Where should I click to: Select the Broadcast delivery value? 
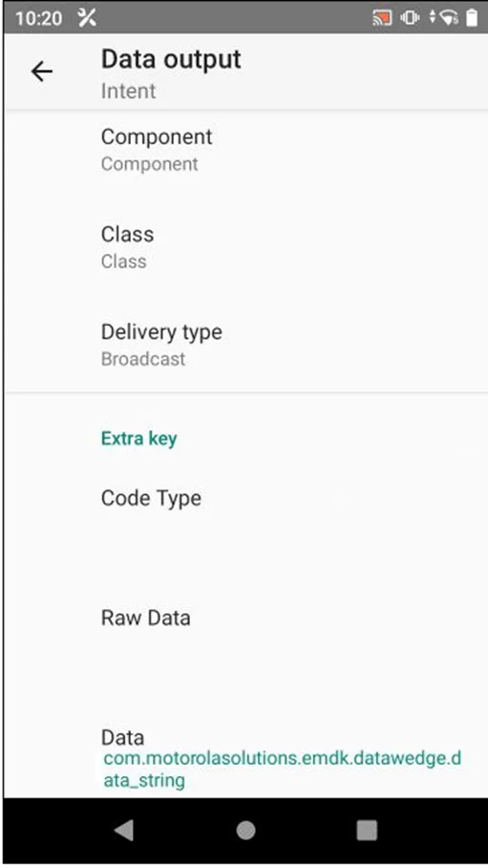coord(143,358)
